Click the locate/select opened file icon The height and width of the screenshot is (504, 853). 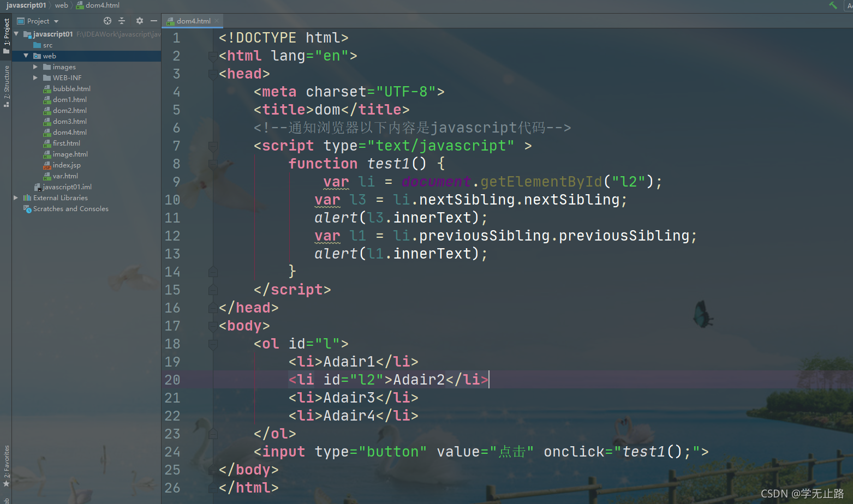(108, 21)
